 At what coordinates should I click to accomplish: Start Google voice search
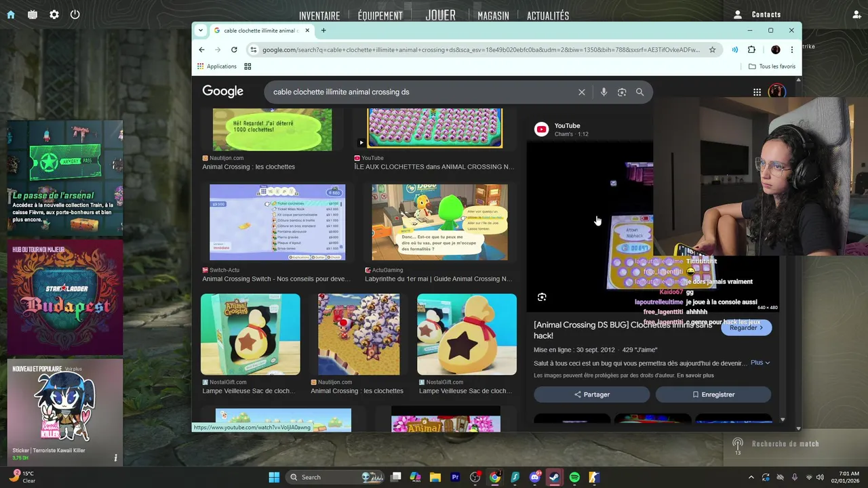click(x=604, y=92)
